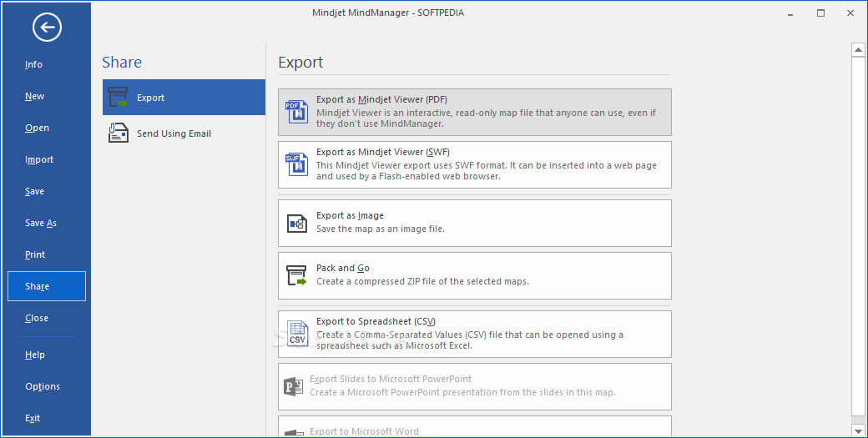Open the Info backstage tab
The width and height of the screenshot is (868, 438).
pos(33,64)
